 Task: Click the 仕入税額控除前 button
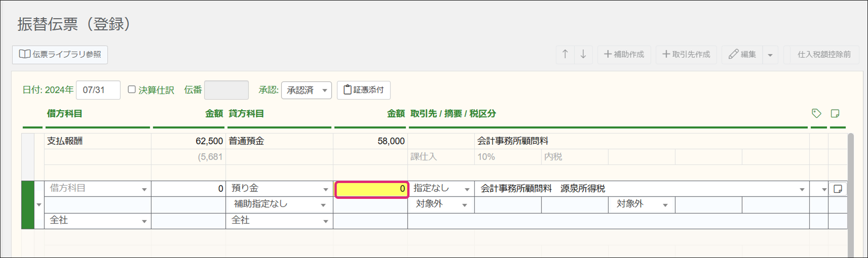pyautogui.click(x=824, y=54)
